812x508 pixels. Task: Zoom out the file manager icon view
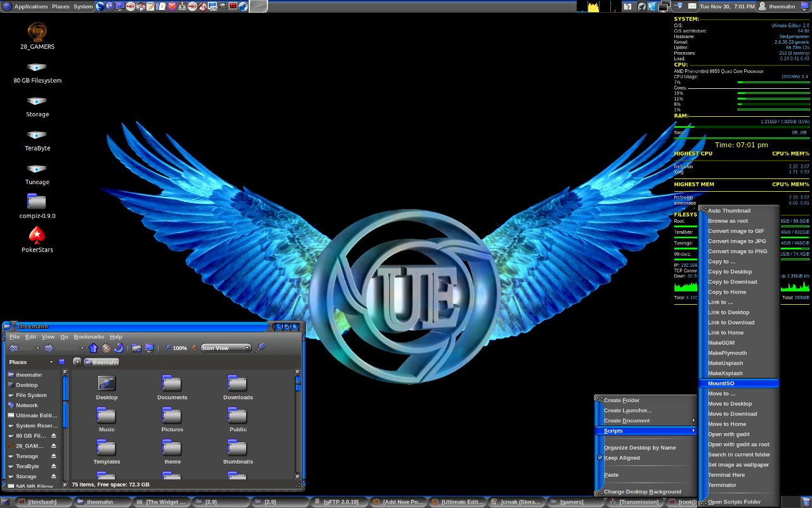click(167, 348)
